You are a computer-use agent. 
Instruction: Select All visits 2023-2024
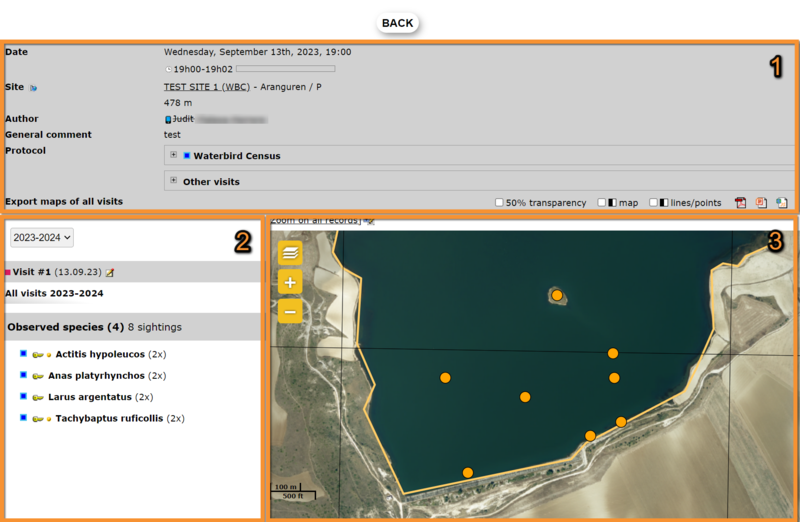tap(54, 293)
